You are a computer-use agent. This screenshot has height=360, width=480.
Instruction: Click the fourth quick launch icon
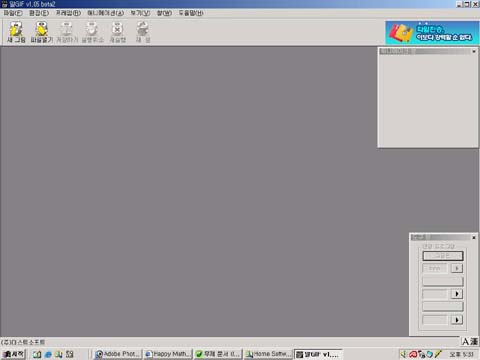point(69,354)
